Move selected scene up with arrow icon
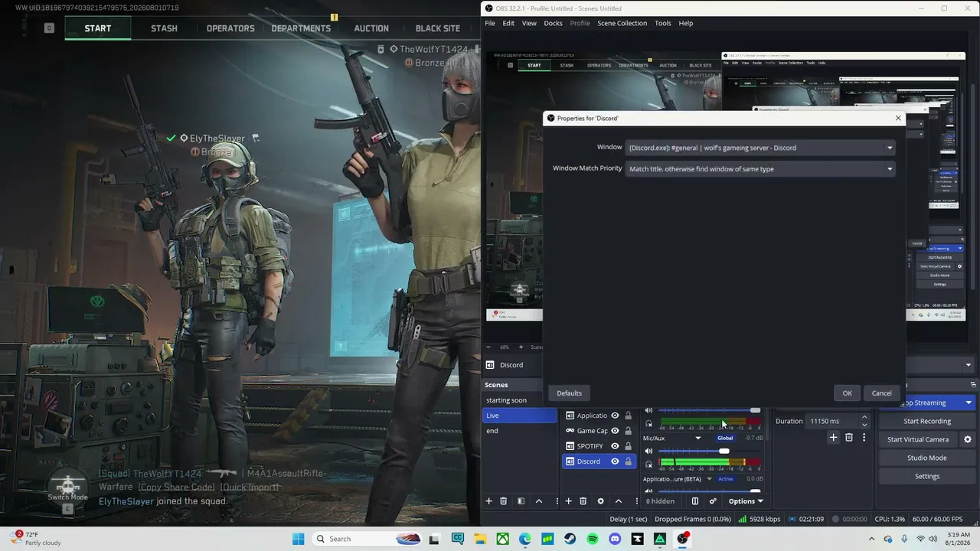 [539, 501]
